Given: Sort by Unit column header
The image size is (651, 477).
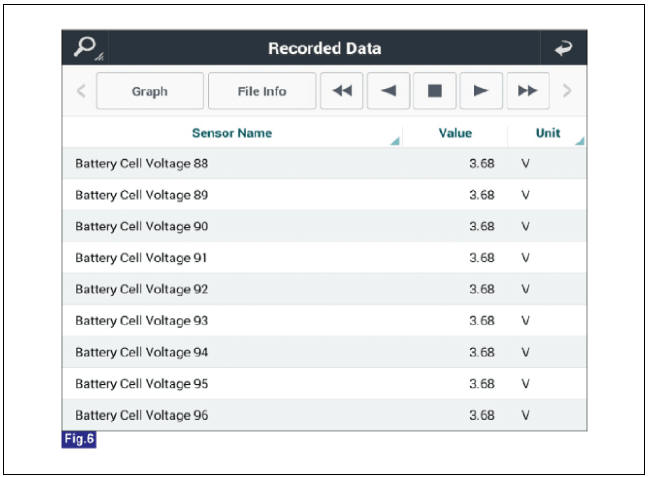Looking at the screenshot, I should [548, 133].
